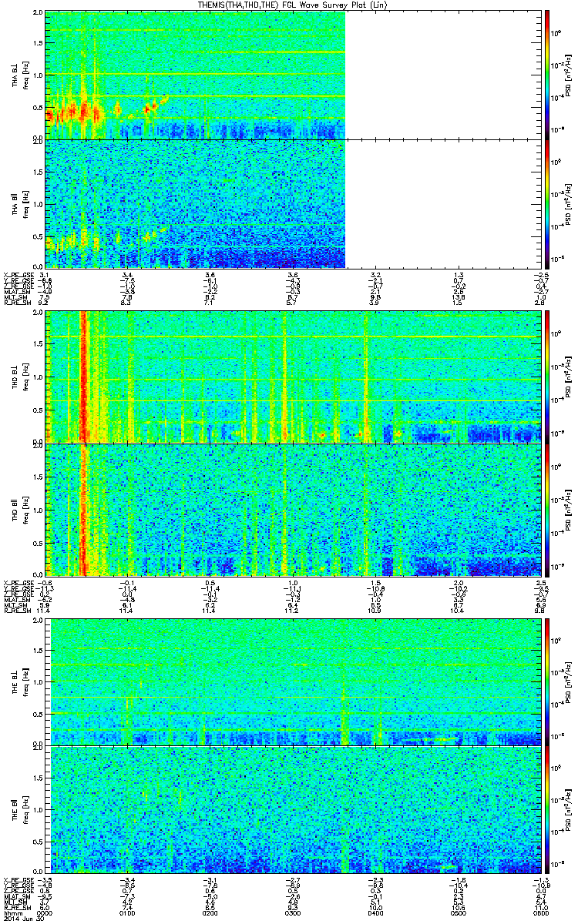Click the color bar beside THE parallel panel
This screenshot has height=924, width=578.
548,808
